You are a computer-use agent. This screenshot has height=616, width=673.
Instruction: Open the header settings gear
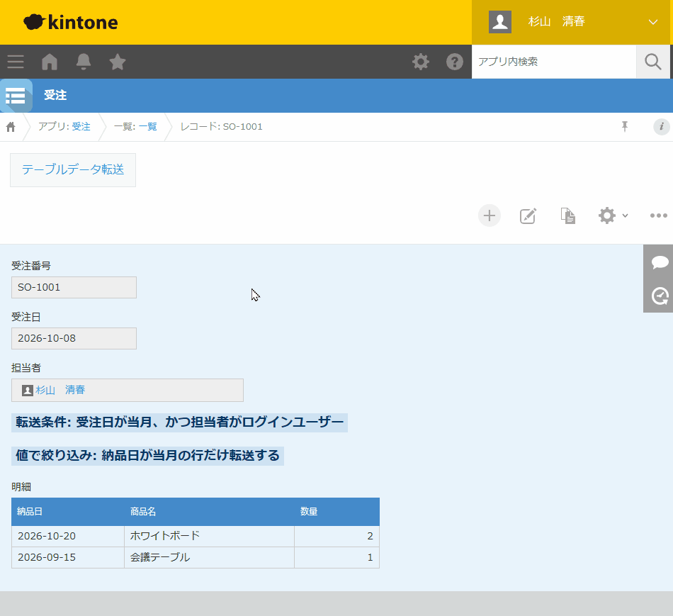tap(421, 62)
